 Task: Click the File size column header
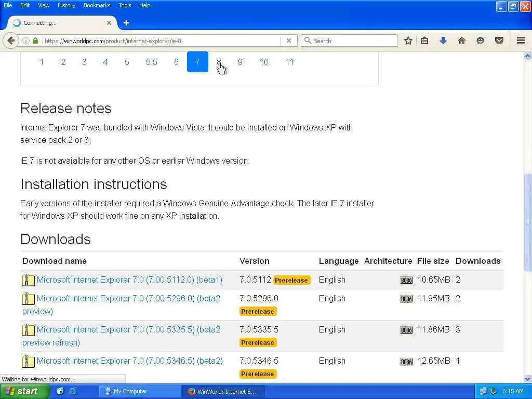[433, 261]
